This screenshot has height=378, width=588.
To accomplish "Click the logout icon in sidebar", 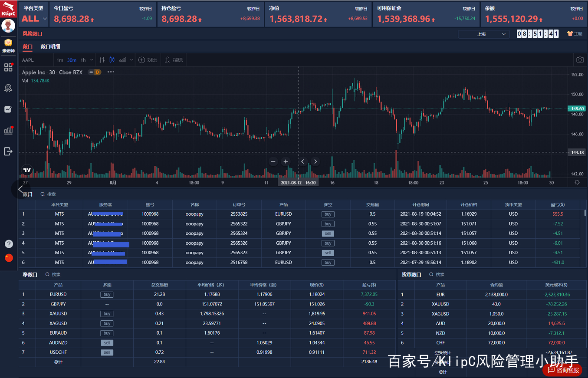I will coord(8,151).
